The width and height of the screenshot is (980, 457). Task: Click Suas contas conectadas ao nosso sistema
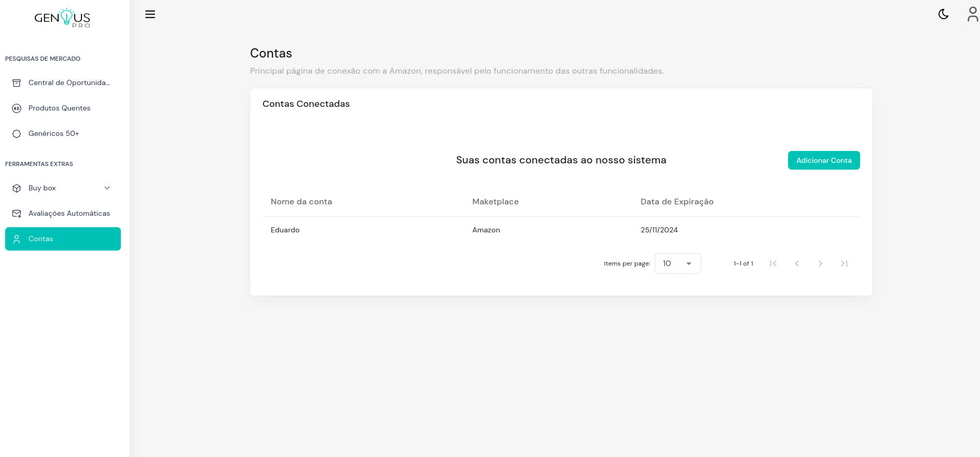pos(561,160)
